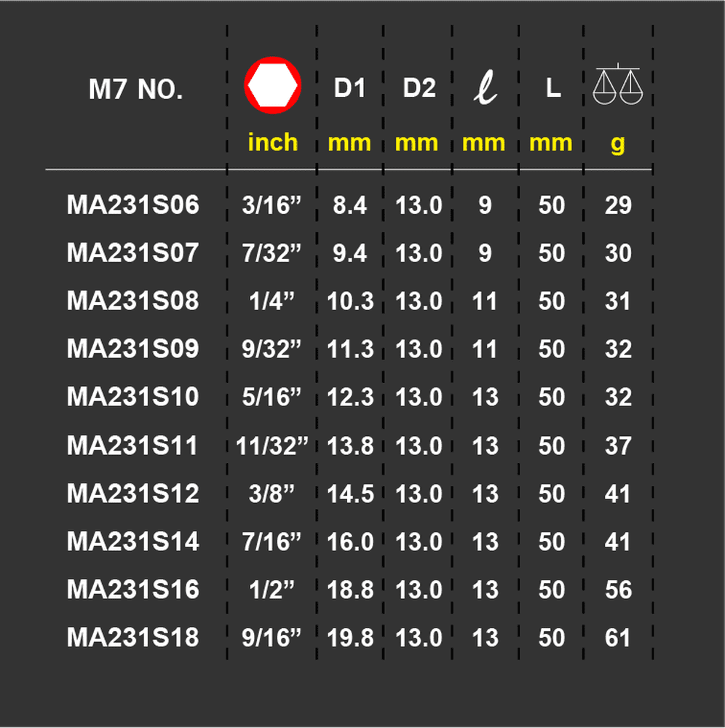
Task: Select model number MA231S11
Action: 132,446
